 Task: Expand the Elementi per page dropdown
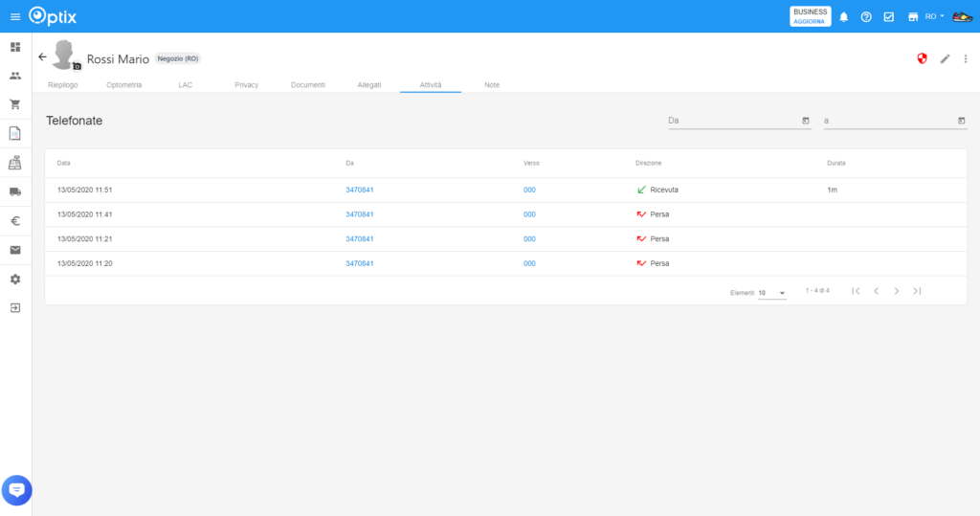[x=772, y=293]
